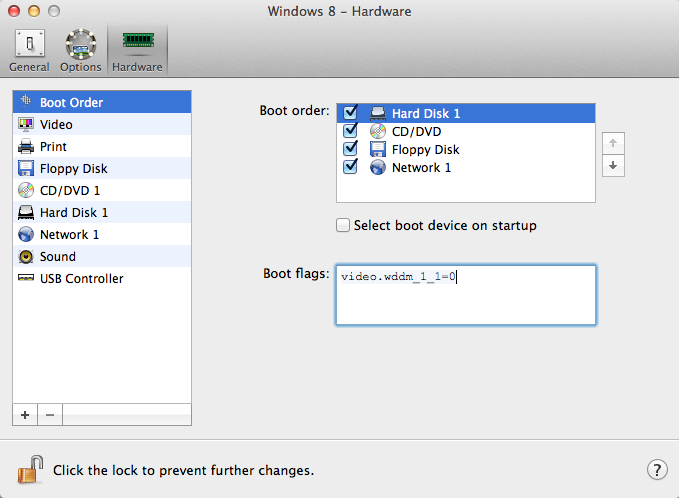Uncheck Hard Disk 1 in boot order

pos(350,113)
